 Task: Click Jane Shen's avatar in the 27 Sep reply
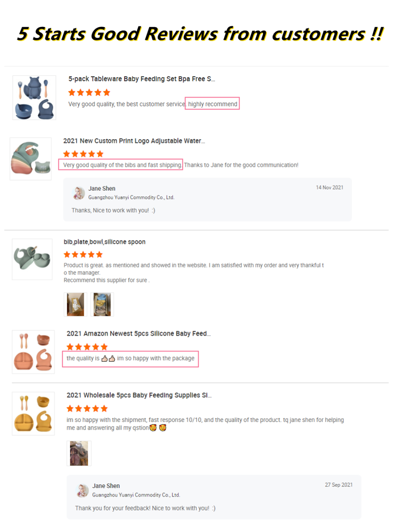[x=83, y=490]
